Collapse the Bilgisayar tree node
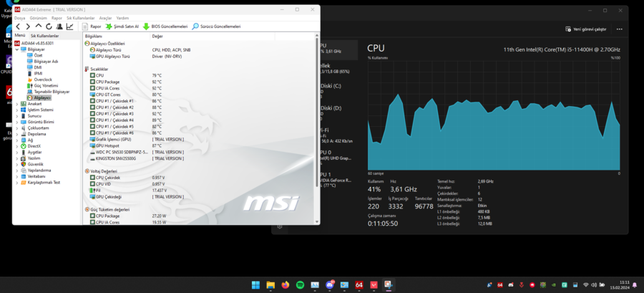 click(x=17, y=49)
